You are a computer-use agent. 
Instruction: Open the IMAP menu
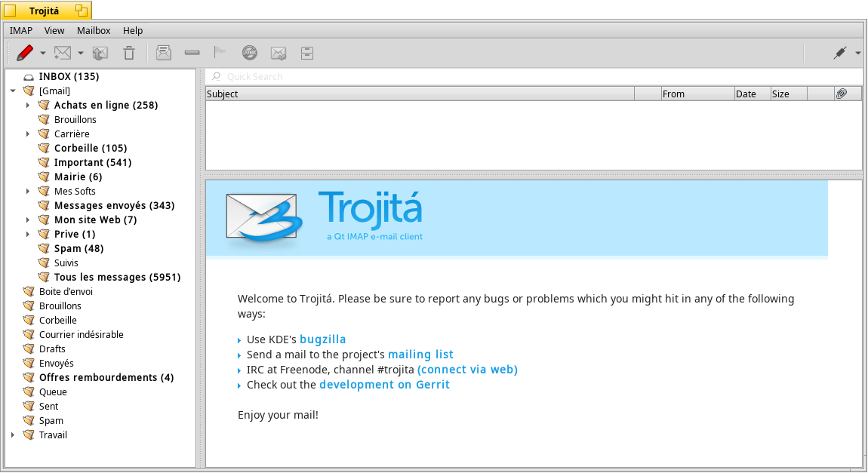pos(21,30)
